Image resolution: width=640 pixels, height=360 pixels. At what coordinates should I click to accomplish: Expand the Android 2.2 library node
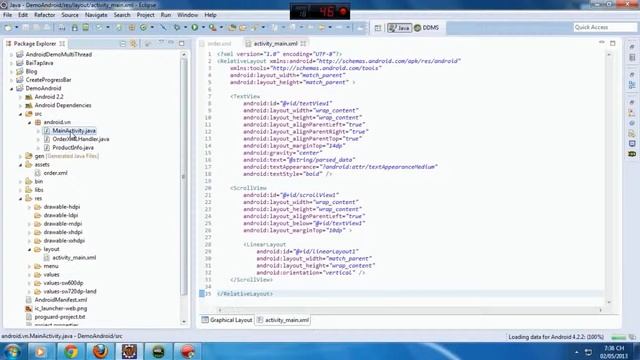pos(20,97)
